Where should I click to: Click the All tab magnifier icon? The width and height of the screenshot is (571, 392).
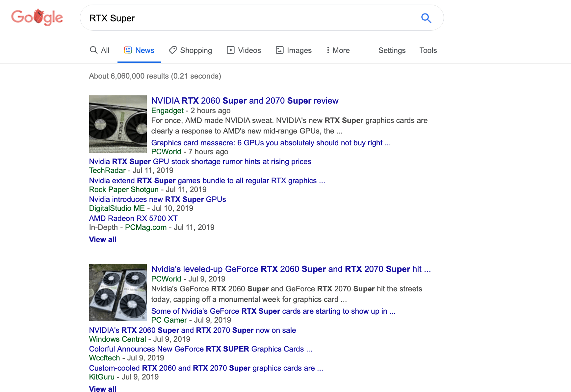coord(94,50)
